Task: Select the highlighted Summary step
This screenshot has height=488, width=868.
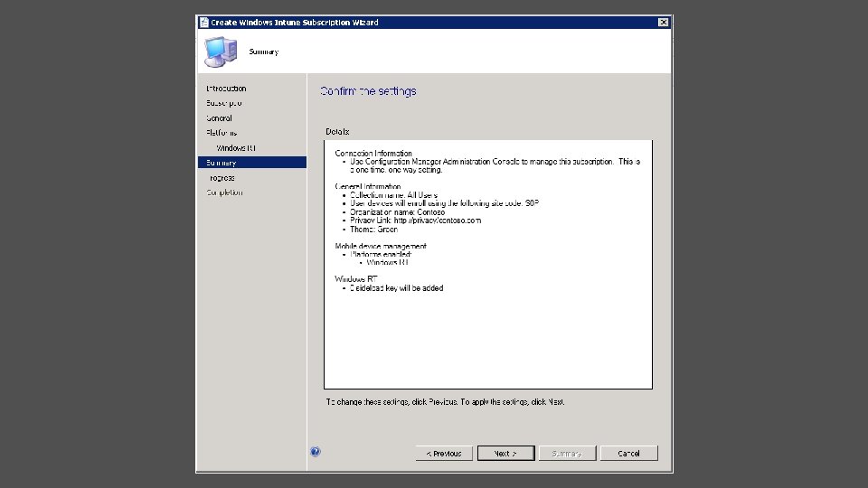Action: tap(252, 162)
